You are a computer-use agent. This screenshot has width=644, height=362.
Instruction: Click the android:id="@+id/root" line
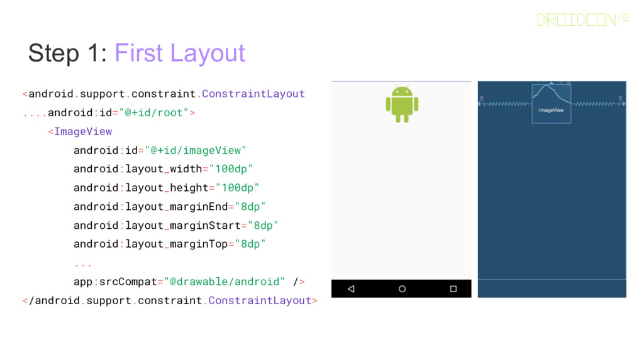[x=109, y=113]
